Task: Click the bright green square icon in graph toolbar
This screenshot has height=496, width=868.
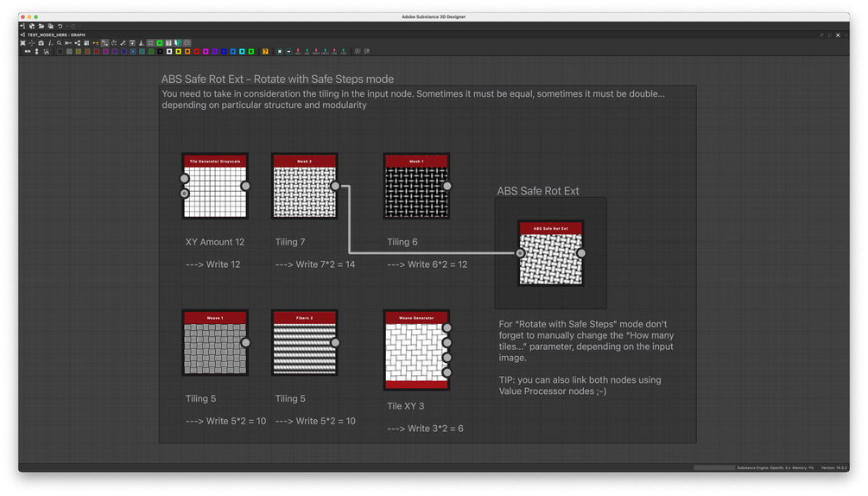Action: (x=160, y=42)
